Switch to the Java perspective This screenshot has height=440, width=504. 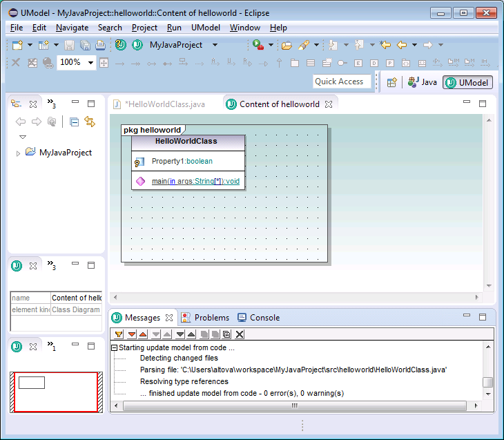[423, 82]
